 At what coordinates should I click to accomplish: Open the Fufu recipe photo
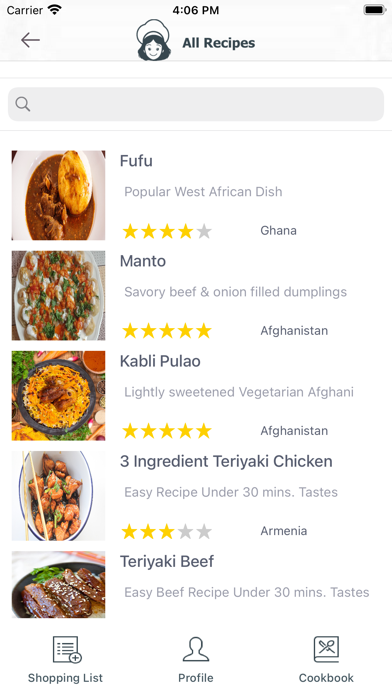coord(58,195)
